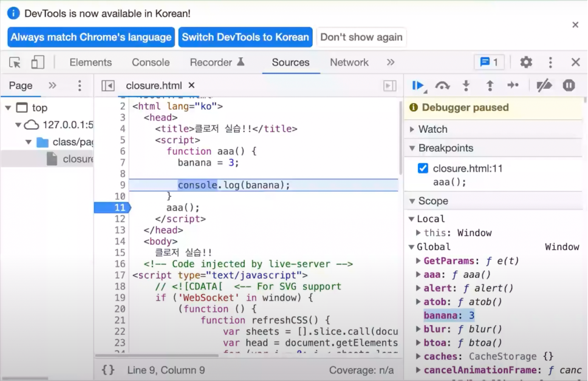Select the Sources tab
This screenshot has height=381, width=588.
[x=290, y=62]
